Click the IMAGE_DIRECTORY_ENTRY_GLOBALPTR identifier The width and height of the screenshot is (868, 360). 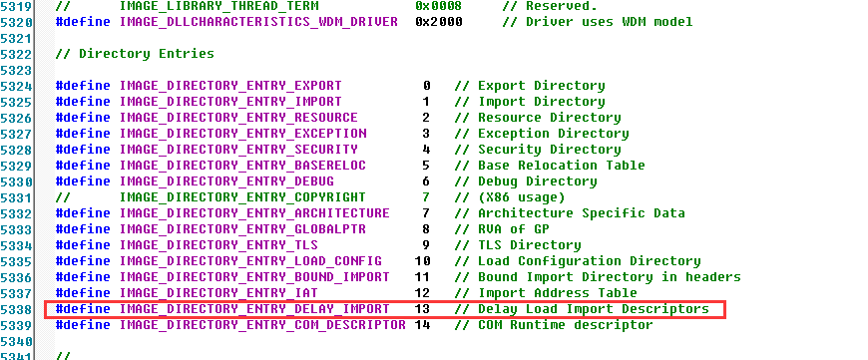(x=242, y=229)
